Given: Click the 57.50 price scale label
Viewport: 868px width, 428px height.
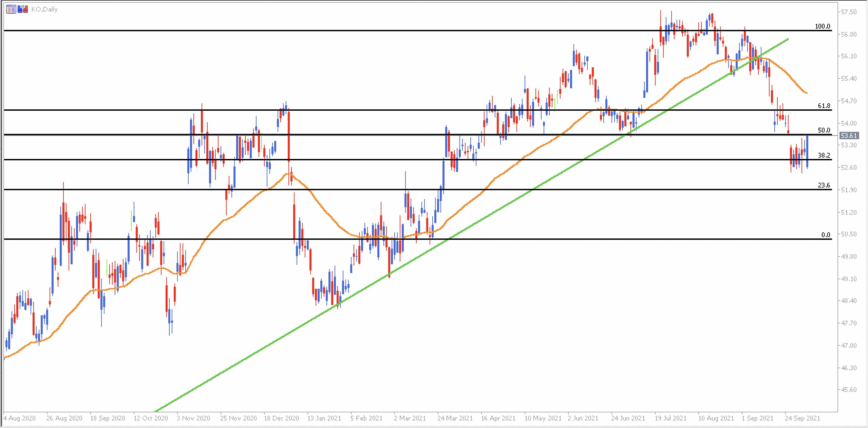Looking at the screenshot, I should [x=849, y=12].
